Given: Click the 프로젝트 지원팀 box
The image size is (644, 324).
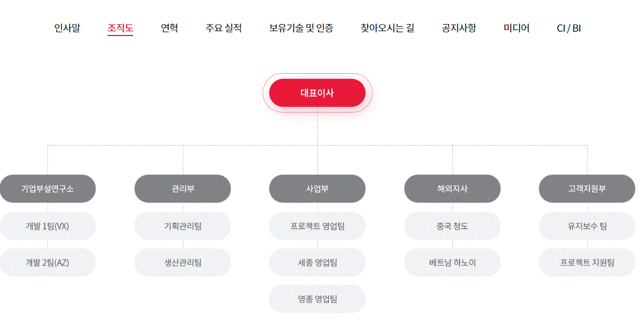Looking at the screenshot, I should [x=587, y=263].
